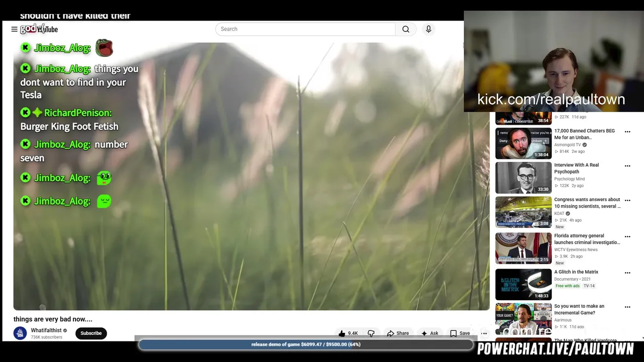This screenshot has width=644, height=362.
Task: Open 'So you want to make an Incremental Game?'
Action: (579, 309)
